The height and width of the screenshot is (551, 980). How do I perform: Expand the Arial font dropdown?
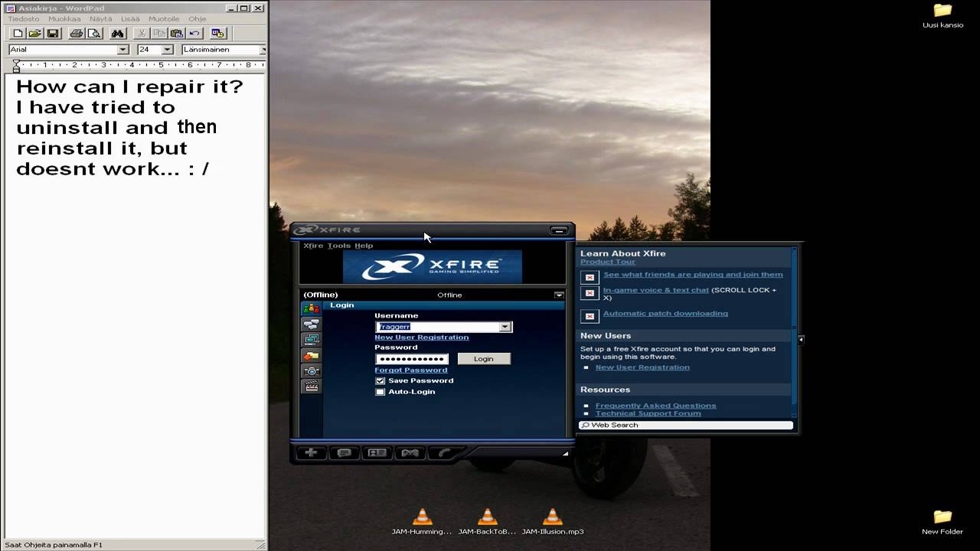click(x=122, y=50)
